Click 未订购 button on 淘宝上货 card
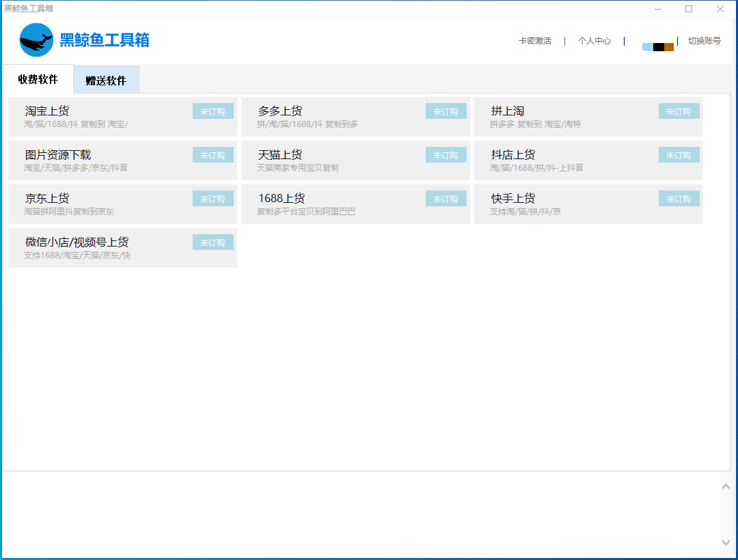 tap(213, 111)
